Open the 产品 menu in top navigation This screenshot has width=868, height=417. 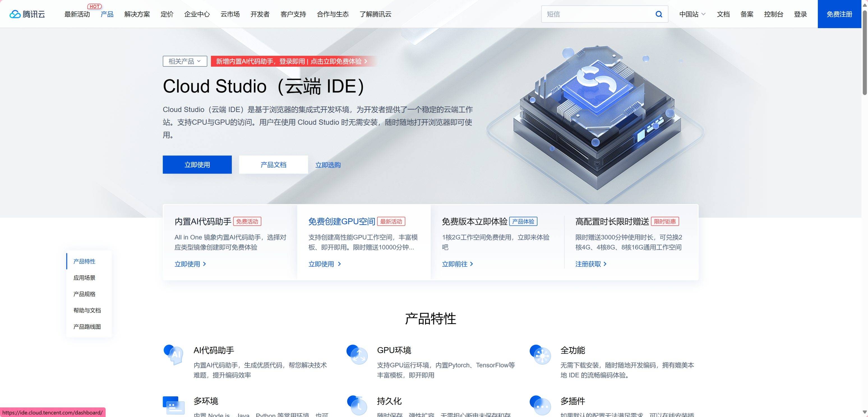pos(107,14)
